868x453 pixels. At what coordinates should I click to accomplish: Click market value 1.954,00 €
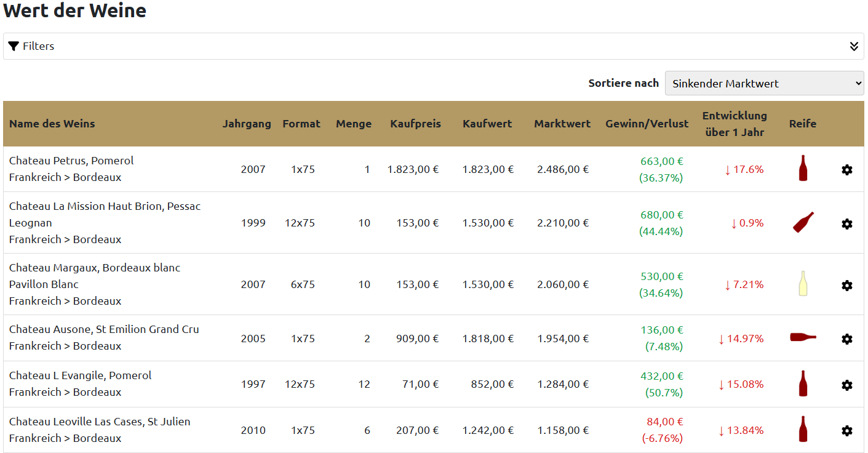[563, 339]
